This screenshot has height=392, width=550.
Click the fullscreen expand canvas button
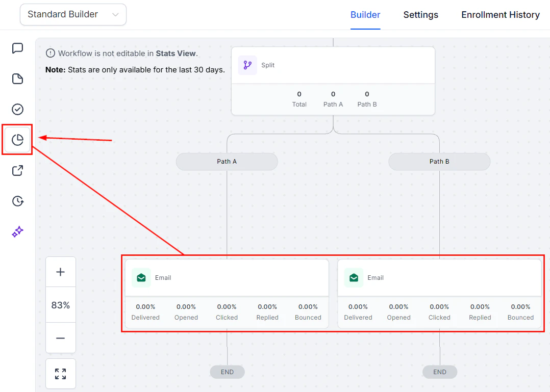[x=60, y=373]
